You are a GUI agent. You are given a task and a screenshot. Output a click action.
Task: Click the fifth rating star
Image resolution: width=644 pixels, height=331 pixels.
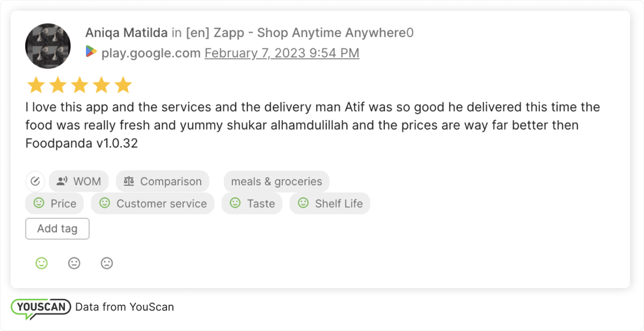click(x=122, y=85)
